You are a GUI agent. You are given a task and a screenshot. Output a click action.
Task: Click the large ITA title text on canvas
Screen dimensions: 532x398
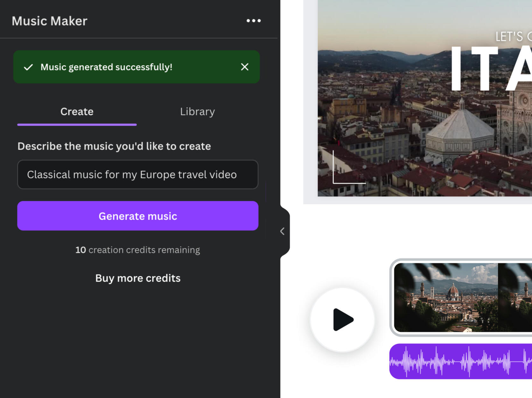pos(490,68)
